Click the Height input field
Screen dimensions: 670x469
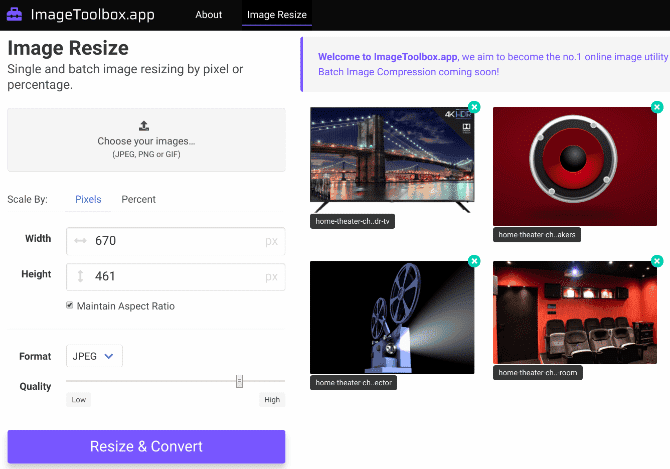coord(175,276)
